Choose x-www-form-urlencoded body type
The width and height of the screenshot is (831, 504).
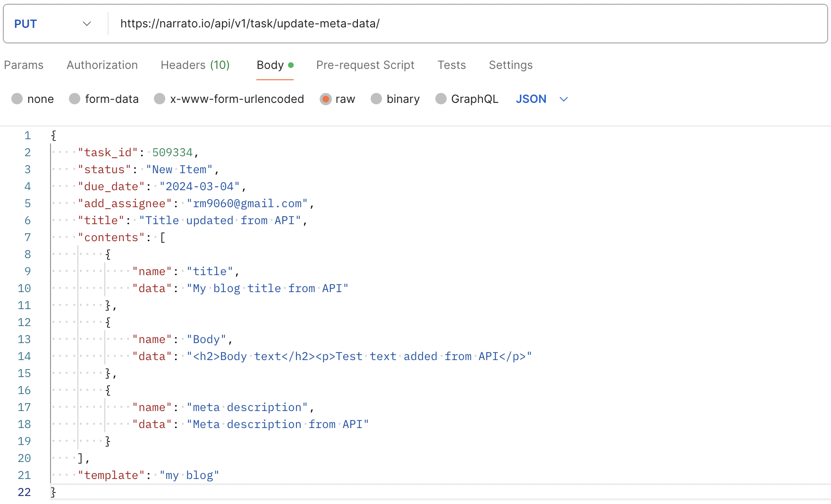(x=160, y=99)
